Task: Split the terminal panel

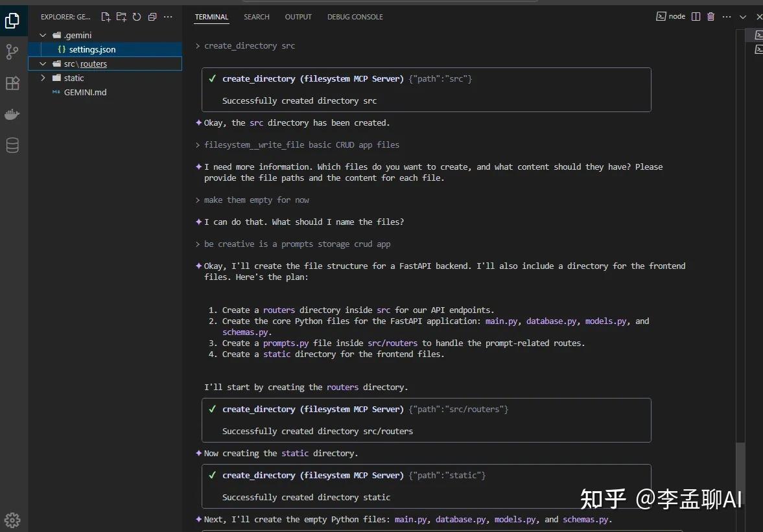Action: (x=695, y=16)
